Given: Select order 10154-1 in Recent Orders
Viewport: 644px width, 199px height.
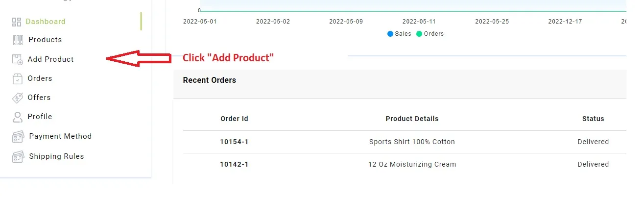Looking at the screenshot, I should click(x=234, y=142).
